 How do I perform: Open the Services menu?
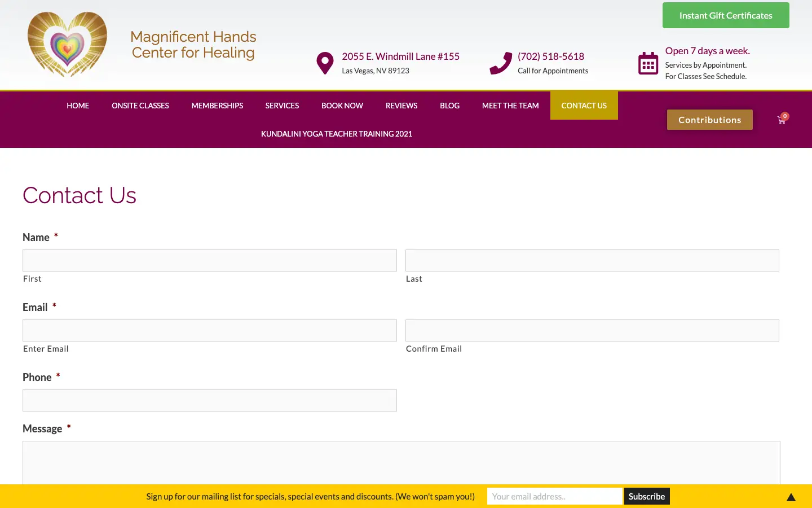click(x=282, y=106)
